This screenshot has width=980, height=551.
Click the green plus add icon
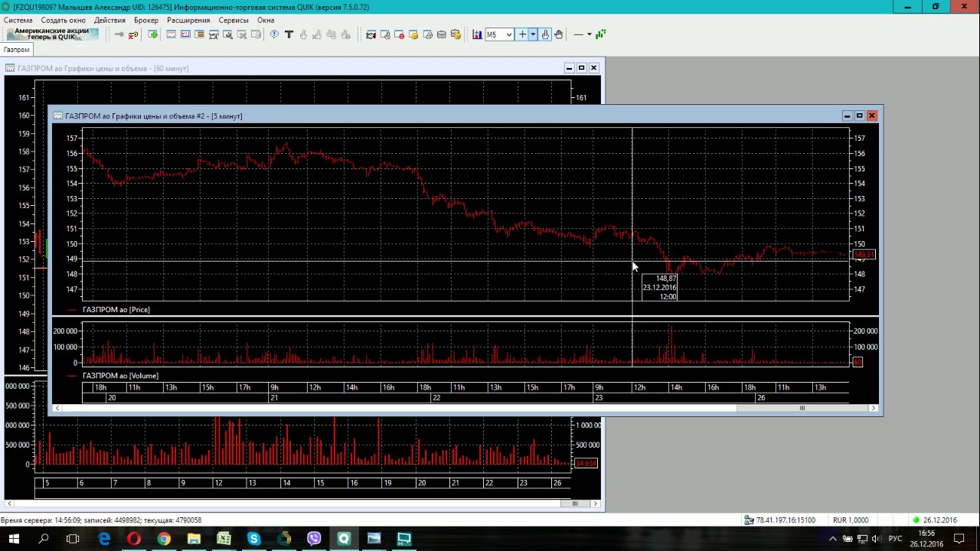pos(153,34)
